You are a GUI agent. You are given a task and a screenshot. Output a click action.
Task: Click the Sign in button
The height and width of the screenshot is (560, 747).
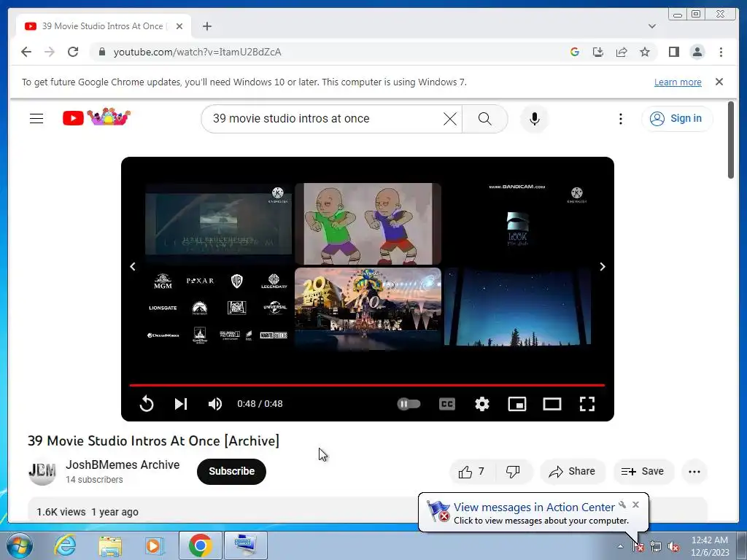676,118
